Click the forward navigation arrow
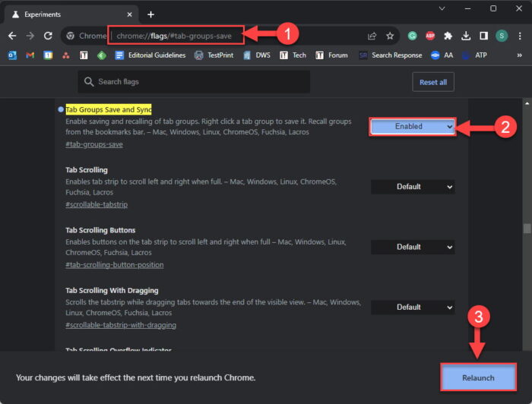Image resolution: width=532 pixels, height=404 pixels. (x=30, y=36)
